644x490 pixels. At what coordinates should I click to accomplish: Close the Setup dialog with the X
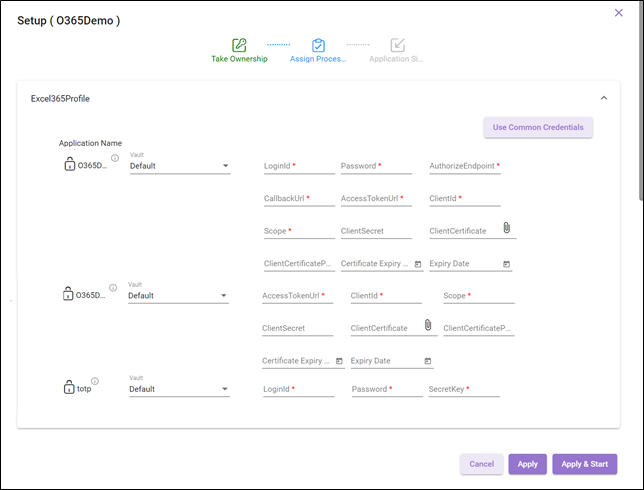tap(617, 13)
